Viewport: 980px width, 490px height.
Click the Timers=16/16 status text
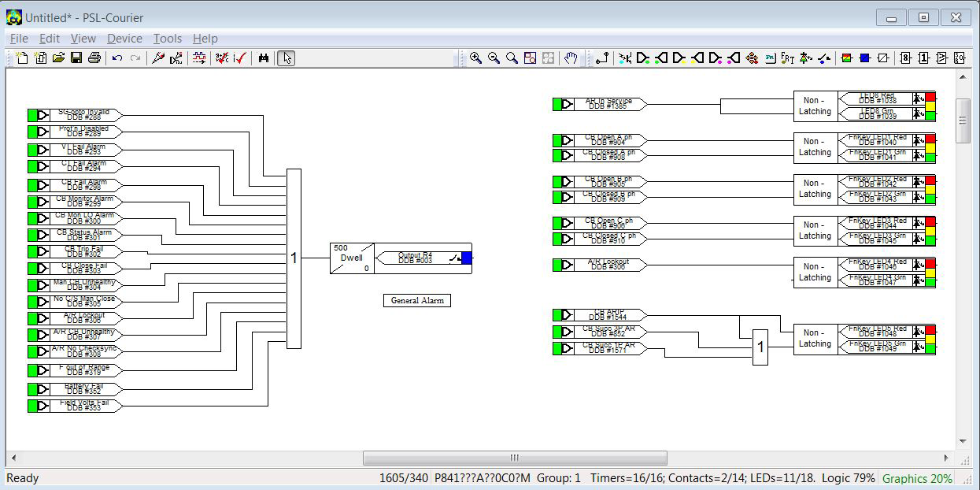click(x=625, y=478)
